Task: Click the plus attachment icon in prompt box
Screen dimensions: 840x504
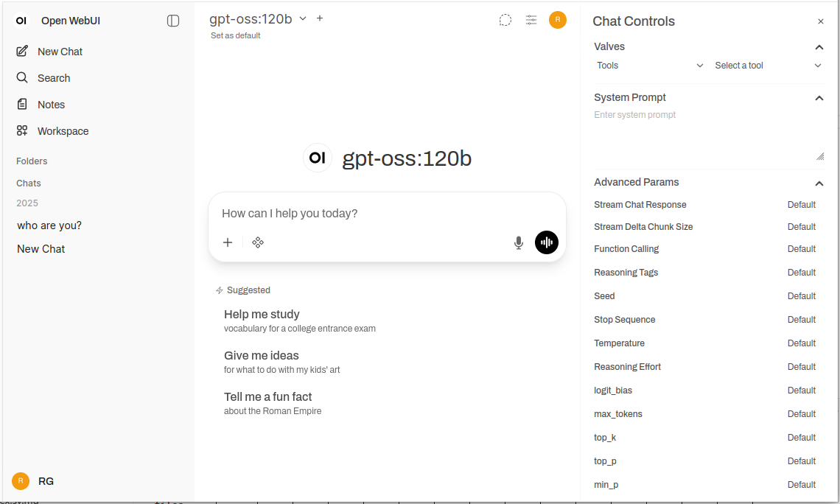Action: coord(228,242)
